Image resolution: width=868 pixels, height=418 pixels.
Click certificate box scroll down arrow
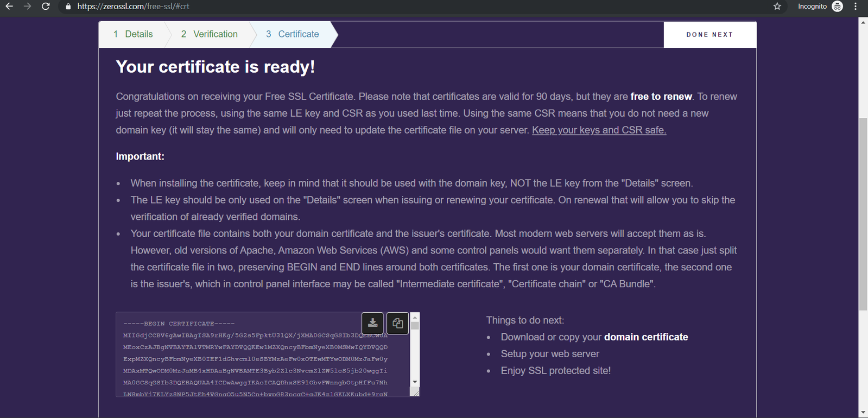tap(415, 382)
